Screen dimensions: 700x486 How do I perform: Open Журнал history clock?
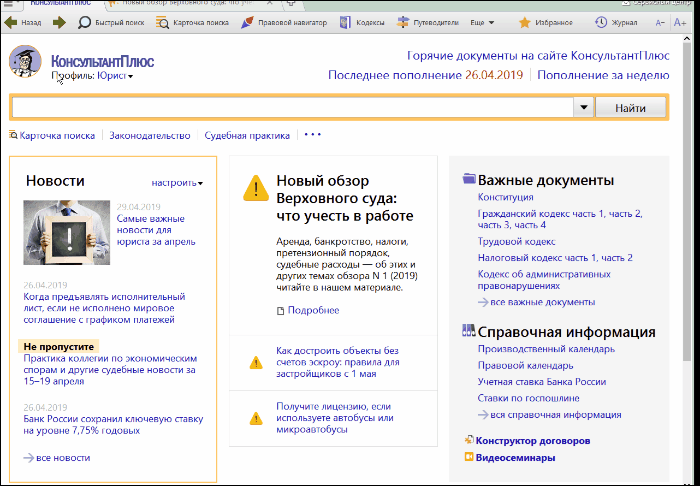(x=616, y=22)
